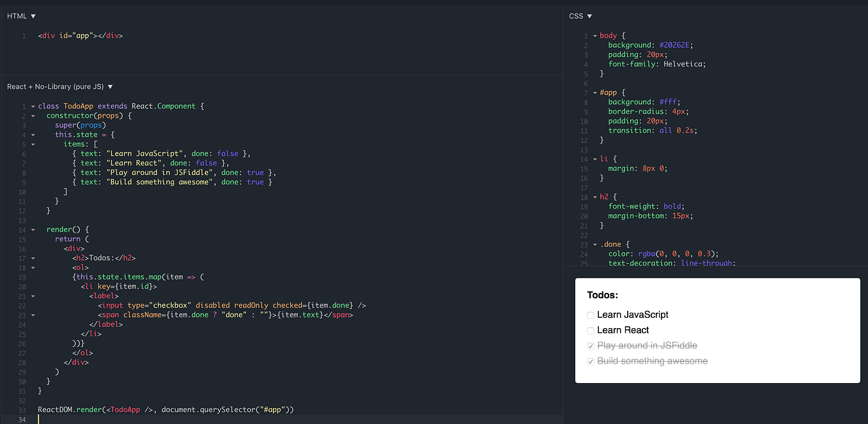Click the ReactDOM.render line in the JS editor

pyautogui.click(x=166, y=409)
